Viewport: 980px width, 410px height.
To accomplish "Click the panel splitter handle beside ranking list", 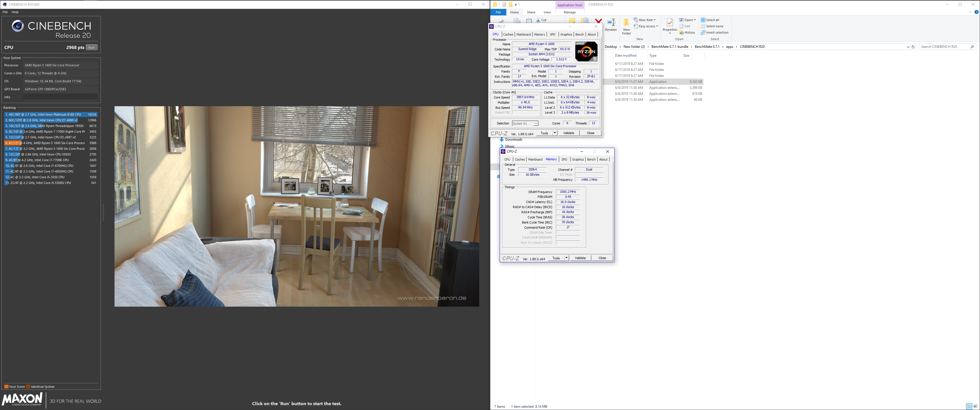I will click(103, 212).
